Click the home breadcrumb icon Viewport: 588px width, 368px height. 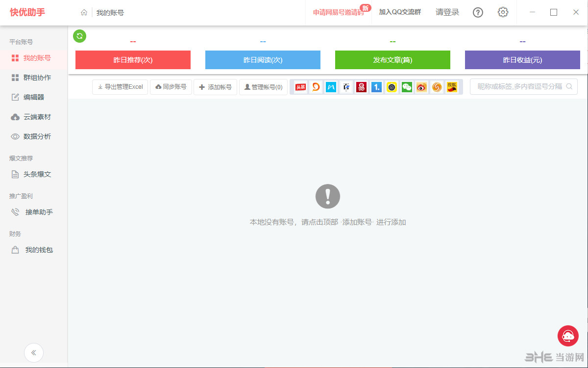click(x=83, y=13)
